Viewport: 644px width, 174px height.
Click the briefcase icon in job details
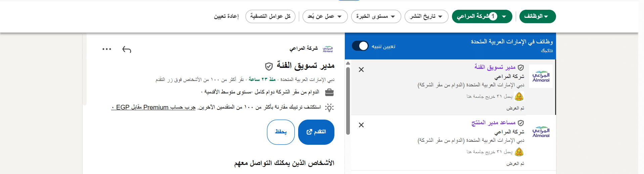(330, 92)
